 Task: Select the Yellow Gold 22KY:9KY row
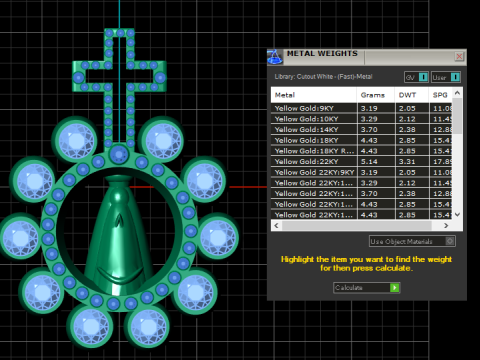pos(362,172)
